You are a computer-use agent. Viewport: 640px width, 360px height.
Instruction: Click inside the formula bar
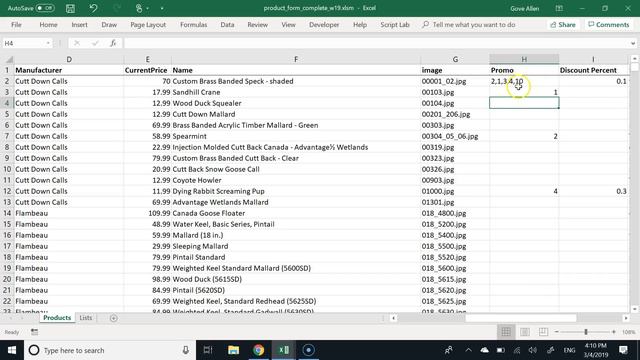point(376,43)
